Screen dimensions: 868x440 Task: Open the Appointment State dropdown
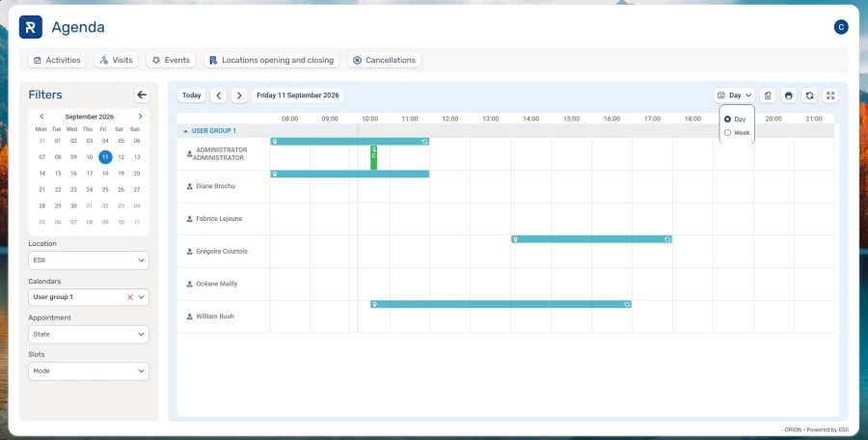(89, 334)
